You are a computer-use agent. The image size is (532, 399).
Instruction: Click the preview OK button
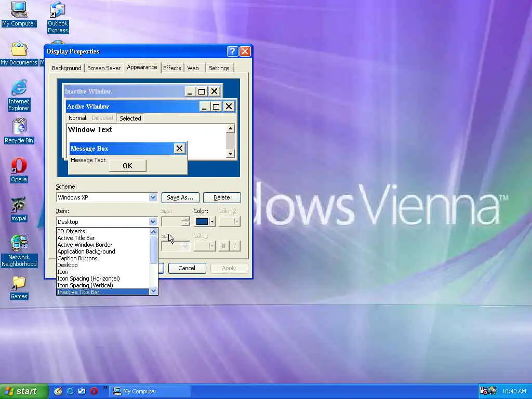[x=128, y=166]
